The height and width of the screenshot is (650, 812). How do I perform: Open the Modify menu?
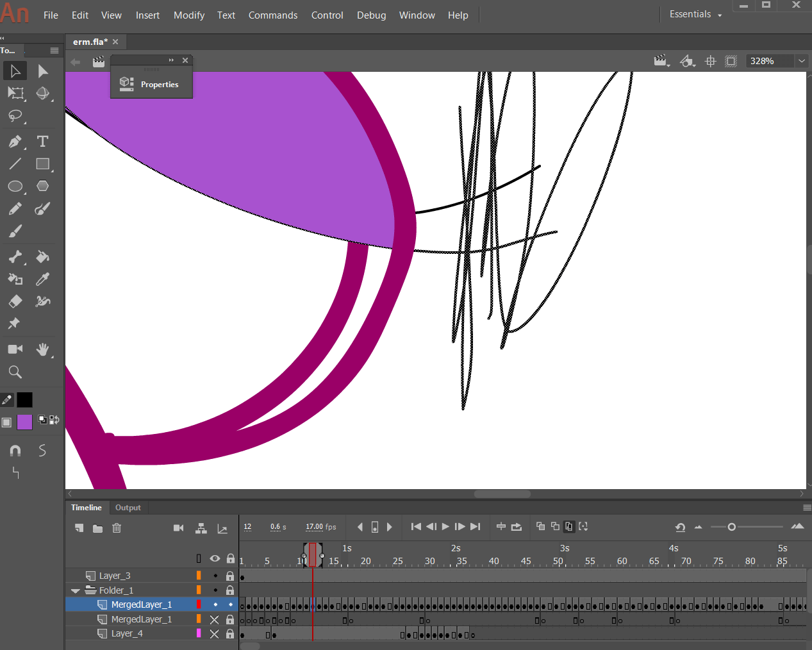(x=188, y=15)
